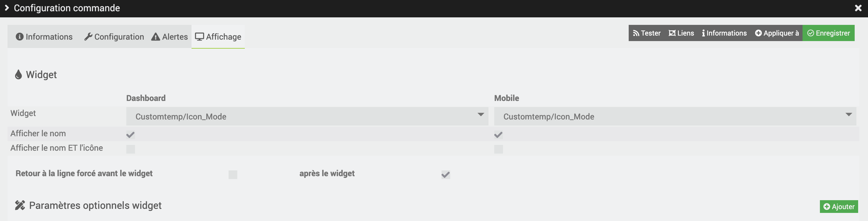Click the Tester feed icon button
This screenshot has height=221, width=868.
[636, 33]
